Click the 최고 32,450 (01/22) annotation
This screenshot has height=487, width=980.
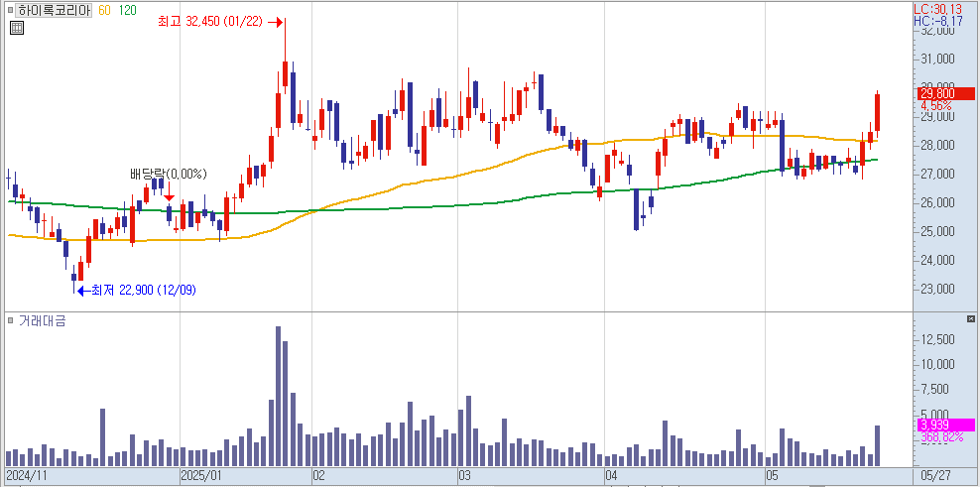pyautogui.click(x=212, y=22)
